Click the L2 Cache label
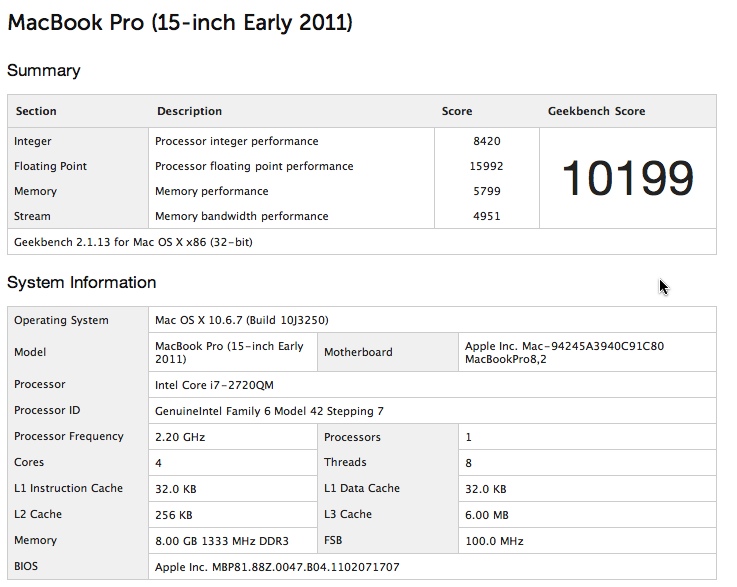Screen dimensions: 737x587 (x=38, y=514)
